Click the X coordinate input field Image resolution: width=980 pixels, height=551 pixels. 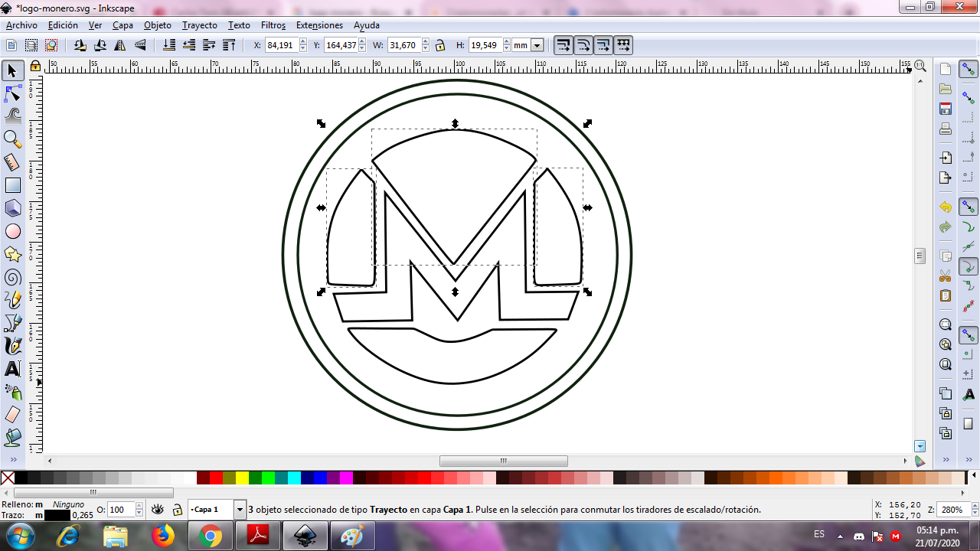281,45
